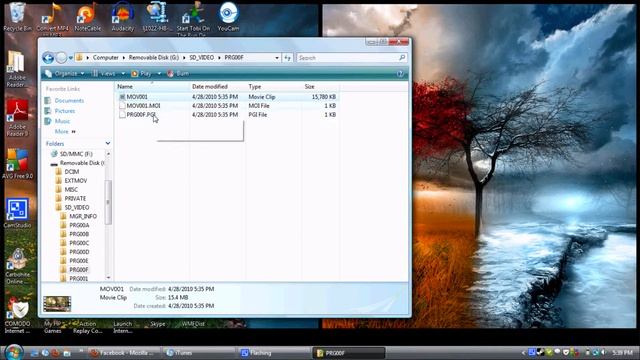This screenshot has height=360, width=640.
Task: Select the EXTMOV folder in the tree
Action: (76, 181)
